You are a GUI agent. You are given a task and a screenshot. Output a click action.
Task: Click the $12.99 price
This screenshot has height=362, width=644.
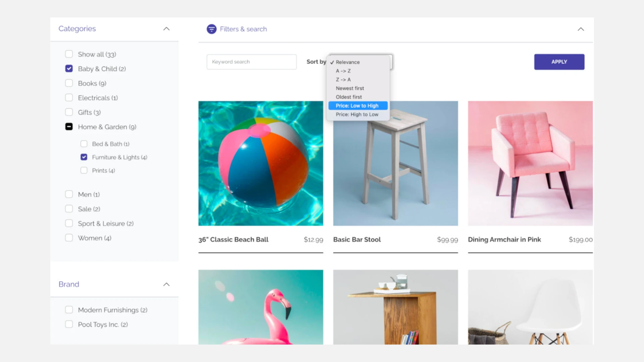pyautogui.click(x=313, y=240)
